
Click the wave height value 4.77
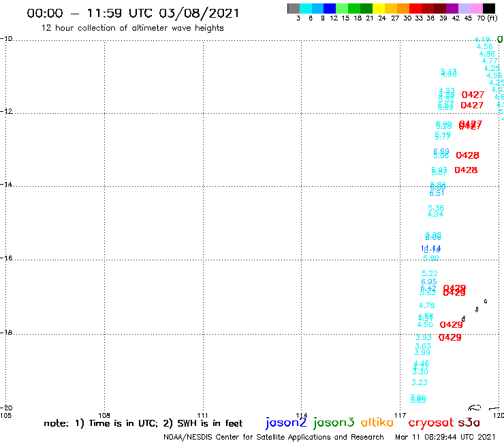click(x=490, y=61)
